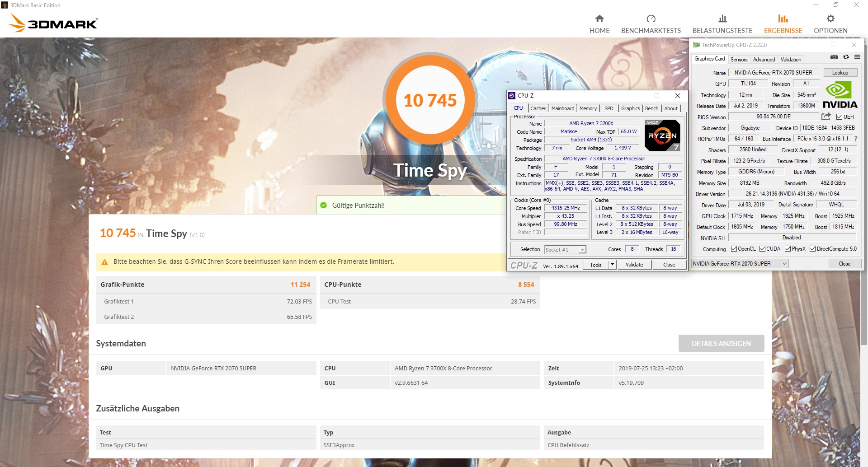Click the Memory Type GDDR6 (Micron) field

756,172
